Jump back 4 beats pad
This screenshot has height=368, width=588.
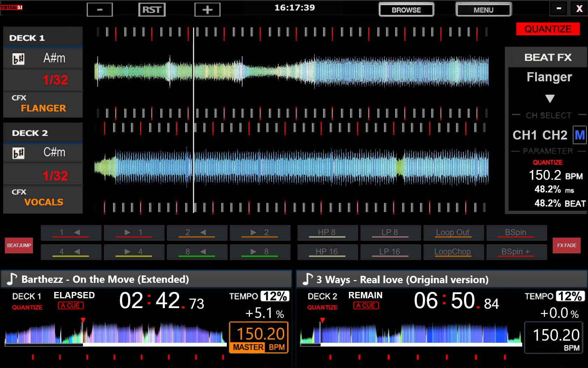pyautogui.click(x=71, y=252)
